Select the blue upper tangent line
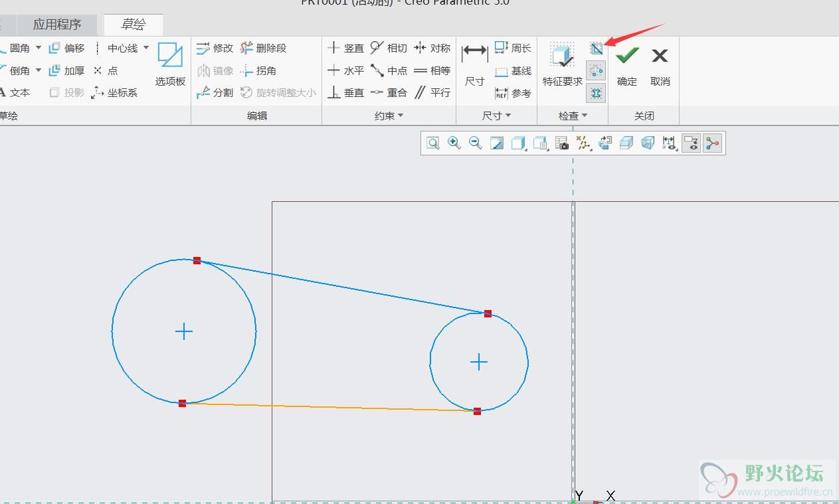The image size is (839, 504). pos(342,287)
